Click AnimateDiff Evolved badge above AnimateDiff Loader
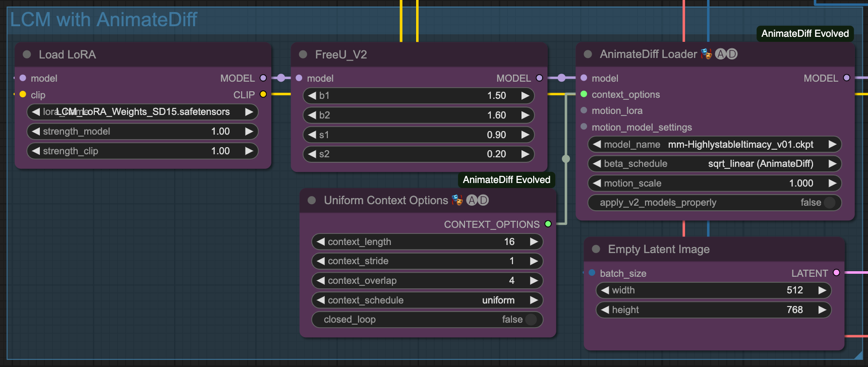868x367 pixels. (805, 34)
